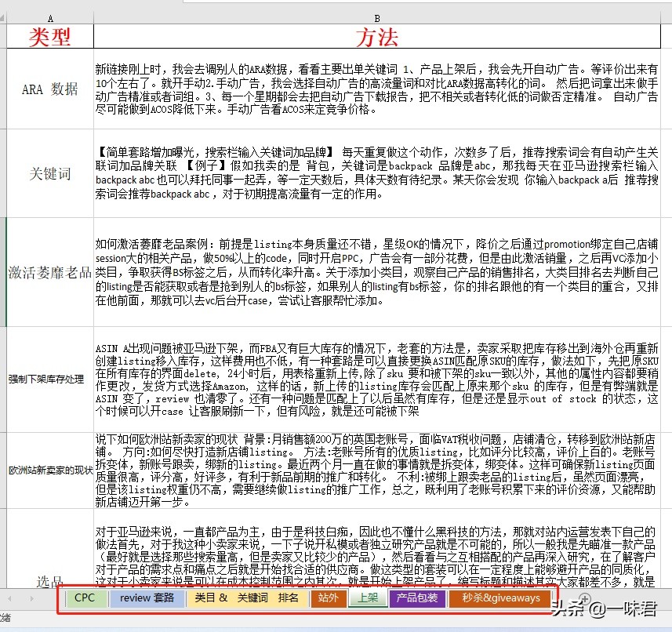Select column B header
The width and height of the screenshot is (672, 632).
click(377, 18)
